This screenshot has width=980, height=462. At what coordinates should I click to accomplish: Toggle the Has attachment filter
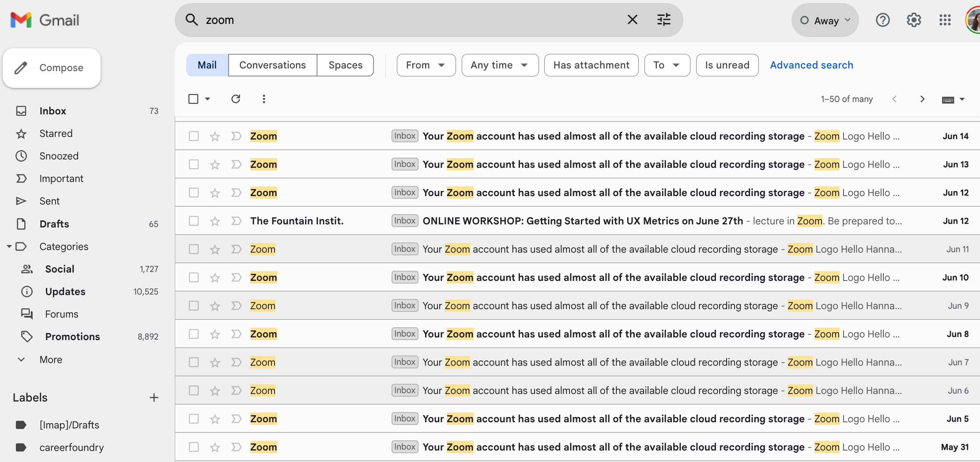[591, 65]
